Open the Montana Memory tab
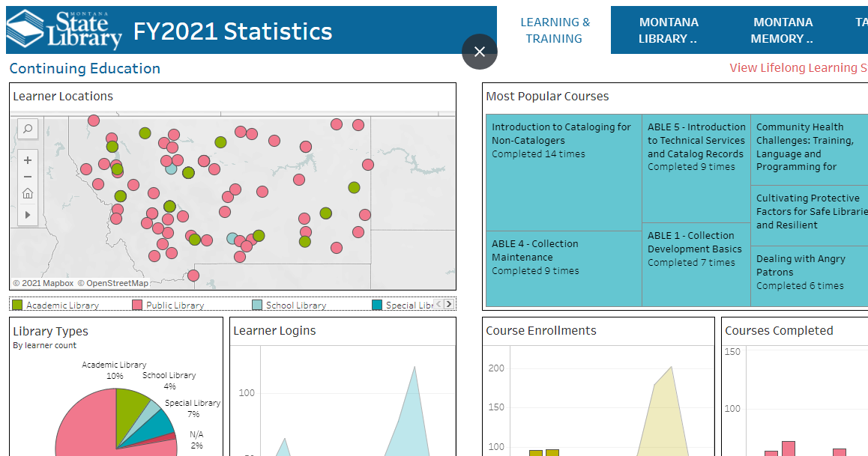 [x=783, y=31]
